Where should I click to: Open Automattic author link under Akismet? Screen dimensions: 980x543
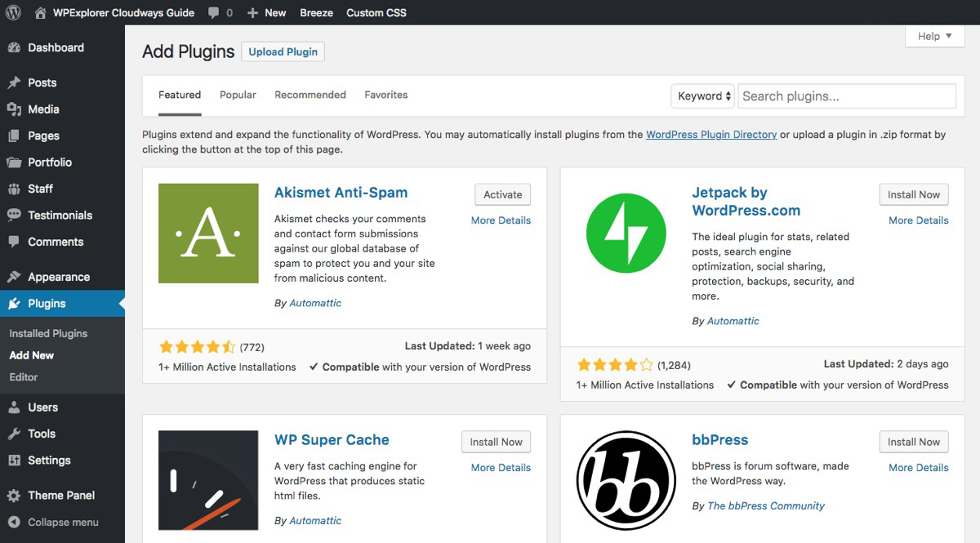(x=315, y=303)
